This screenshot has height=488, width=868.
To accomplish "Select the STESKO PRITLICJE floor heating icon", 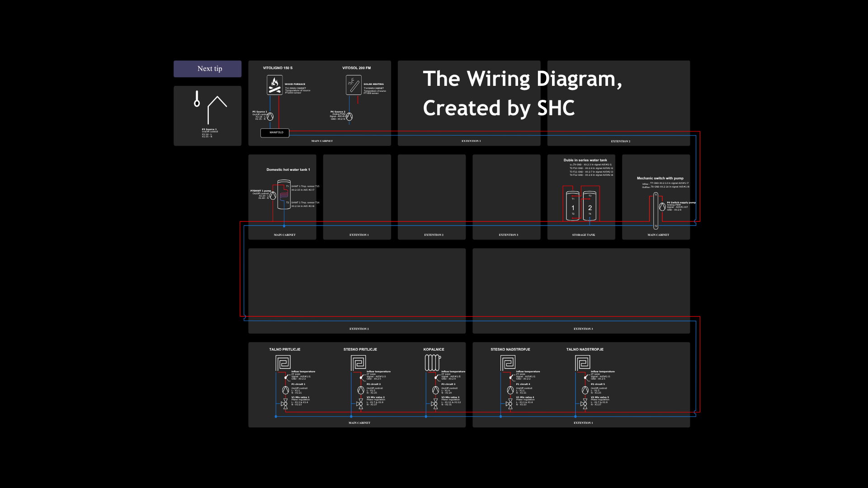I will click(x=359, y=363).
